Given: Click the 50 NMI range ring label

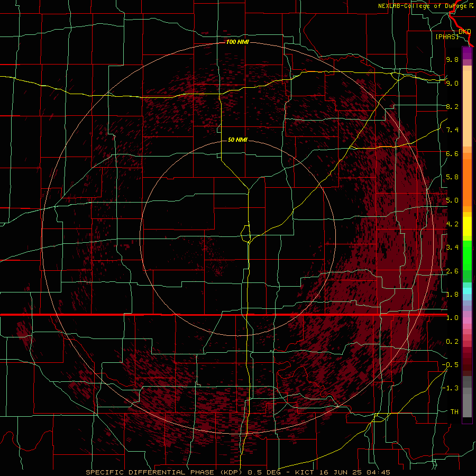Looking at the screenshot, I should [237, 140].
